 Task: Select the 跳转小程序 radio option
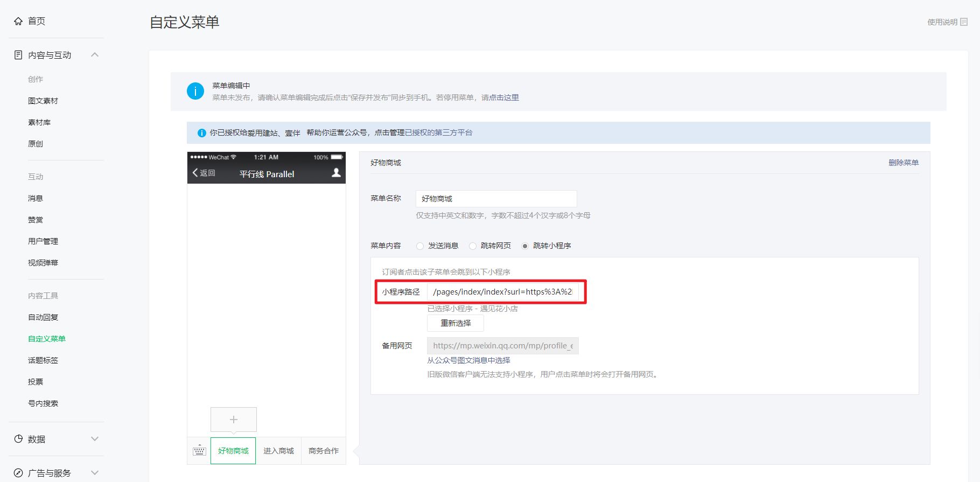(525, 246)
